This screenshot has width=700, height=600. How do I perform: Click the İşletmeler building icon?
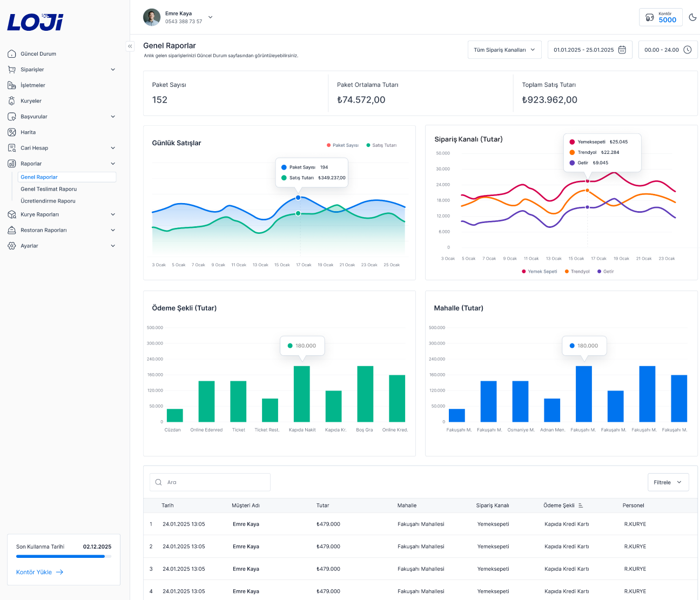coord(12,85)
